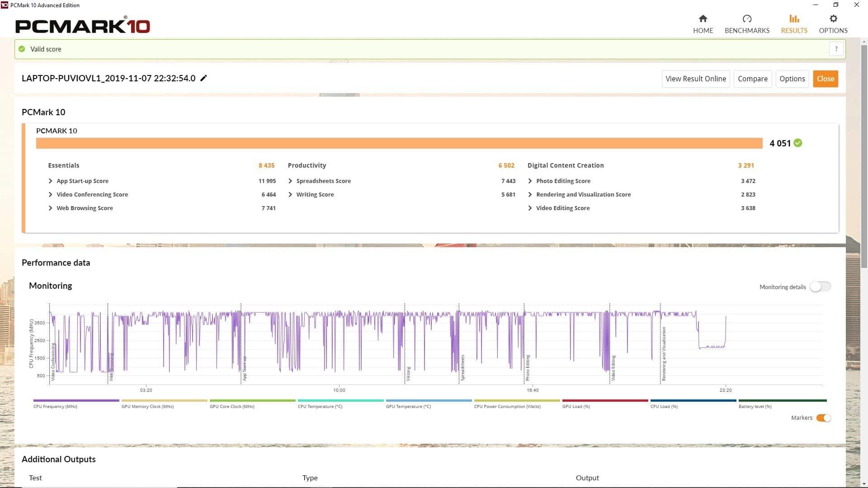Click the pencil icon to rename result
Viewport: 868px width, 488px height.
click(x=204, y=78)
